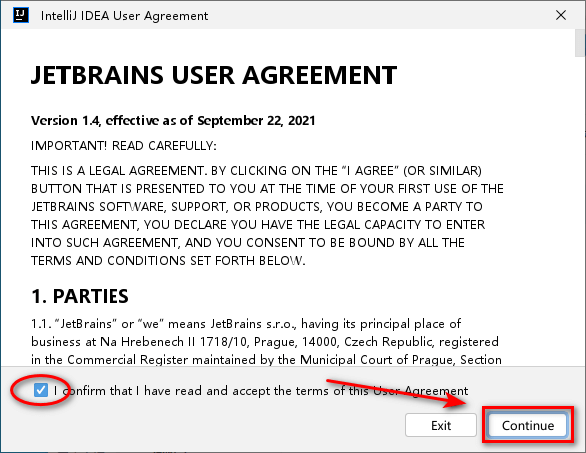Click the 'business at Na Hrebenech II' line
The width and height of the screenshot is (586, 453).
[x=265, y=341]
